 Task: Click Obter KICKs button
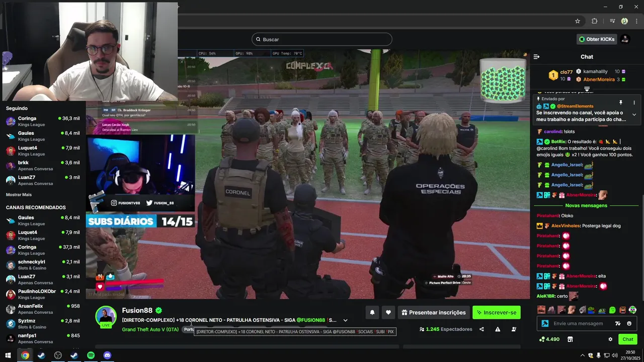[597, 39]
